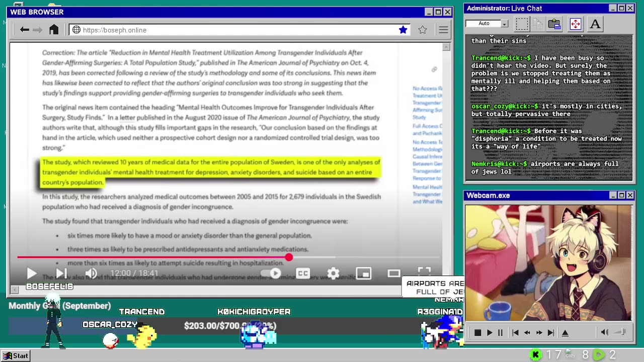Mute speaker icon in Webcam.exe
Image resolution: width=644 pixels, height=362 pixels.
tap(605, 332)
